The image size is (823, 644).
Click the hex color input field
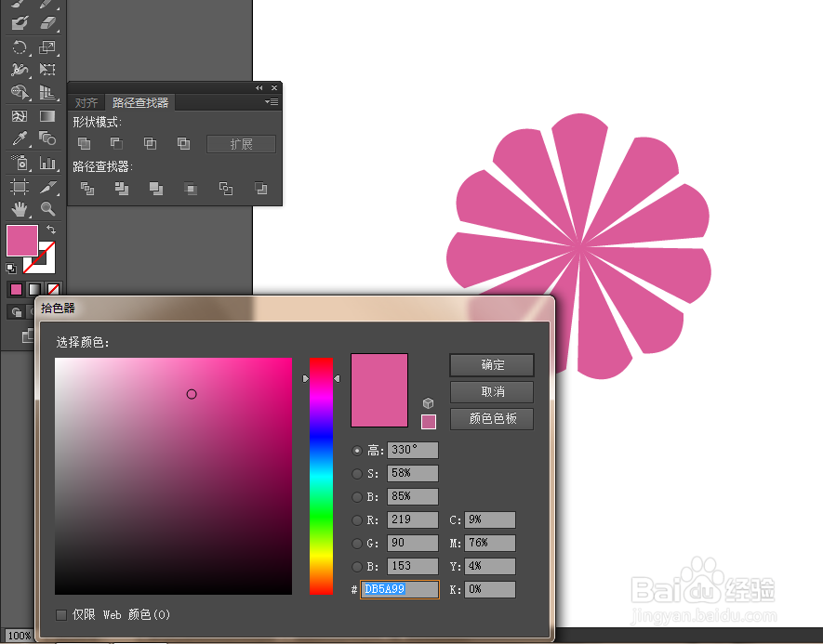click(x=400, y=589)
